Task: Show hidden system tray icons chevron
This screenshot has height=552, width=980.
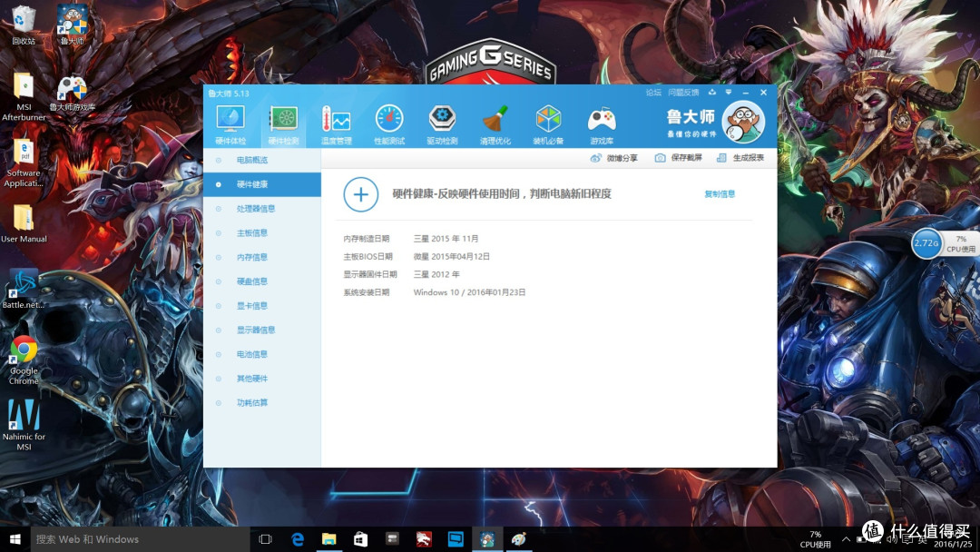Action: tap(846, 539)
